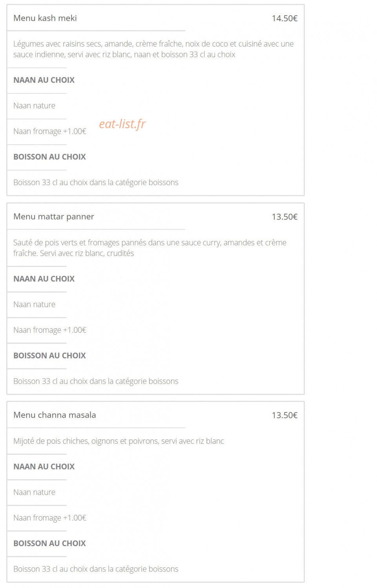Screen dimensions: 377x588
Task: Open the Menu kash meki title
Action: tap(45, 18)
